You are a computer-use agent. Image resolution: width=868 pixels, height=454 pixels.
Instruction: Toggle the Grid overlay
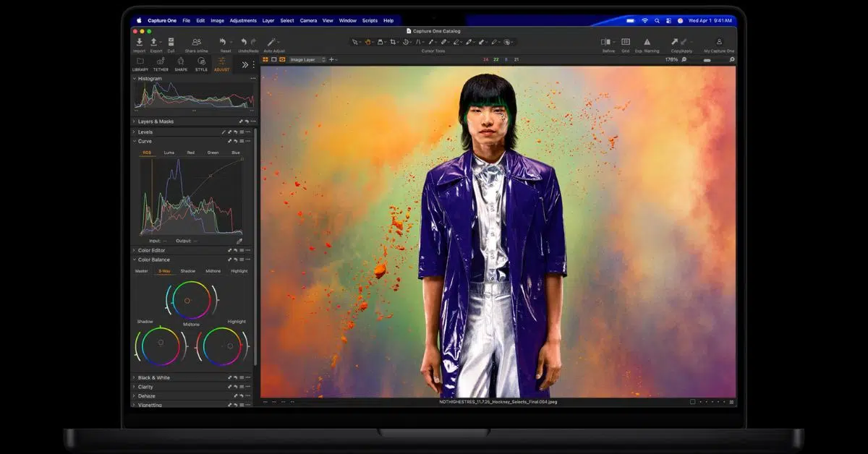point(625,43)
